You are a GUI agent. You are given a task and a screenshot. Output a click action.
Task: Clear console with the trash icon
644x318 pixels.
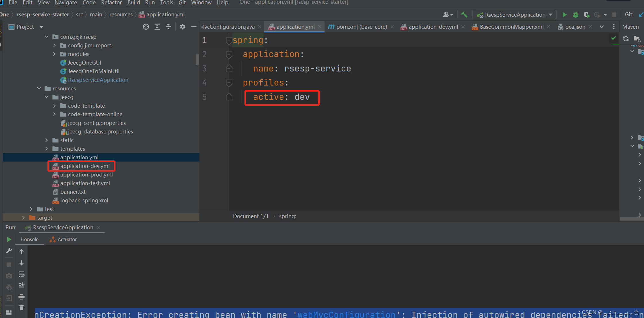(22, 308)
